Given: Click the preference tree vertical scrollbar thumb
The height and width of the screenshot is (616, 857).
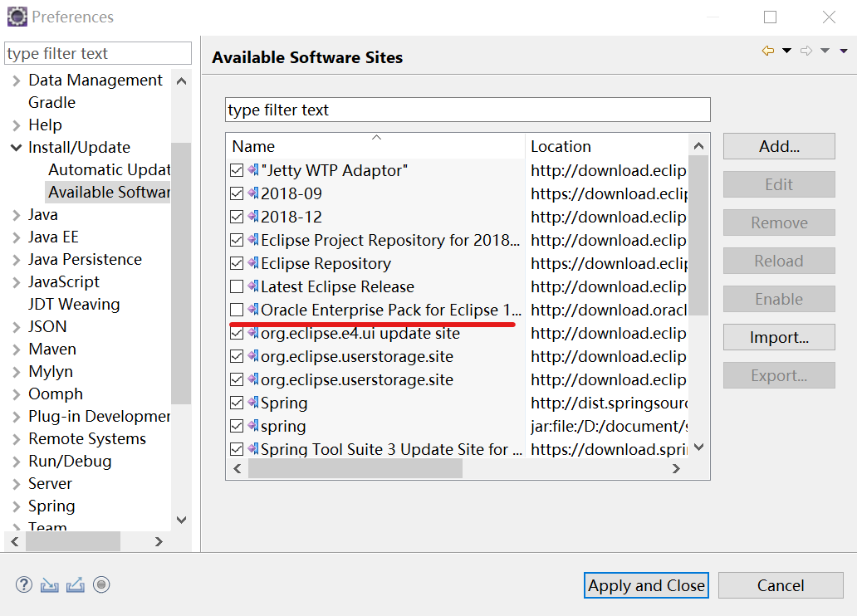Looking at the screenshot, I should pos(181,273).
